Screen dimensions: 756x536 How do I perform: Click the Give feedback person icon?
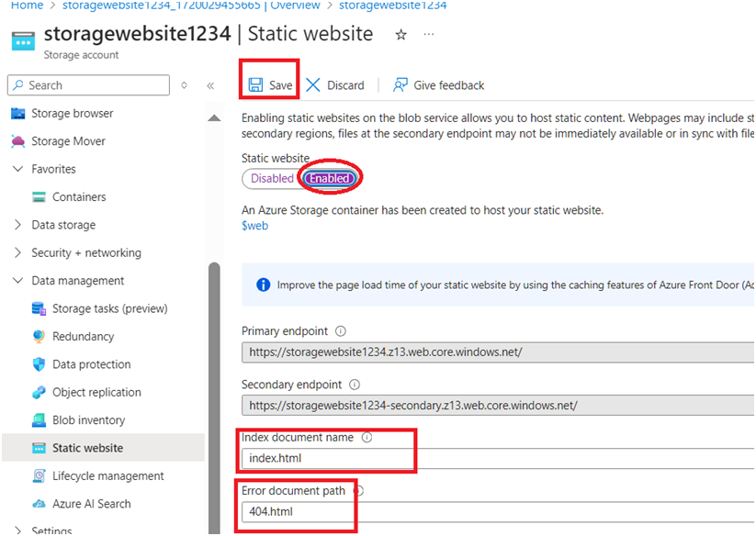(x=401, y=85)
